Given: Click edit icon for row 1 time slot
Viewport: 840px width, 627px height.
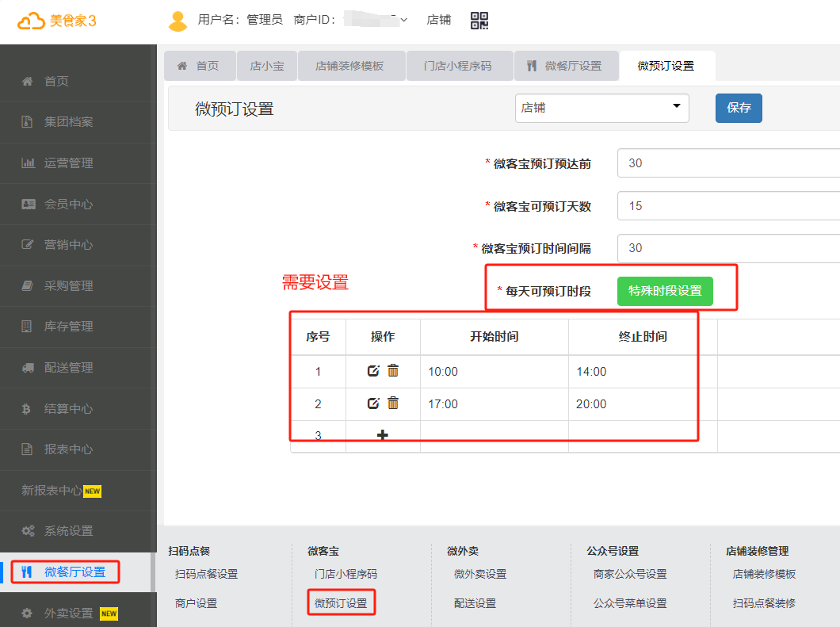Looking at the screenshot, I should (374, 371).
